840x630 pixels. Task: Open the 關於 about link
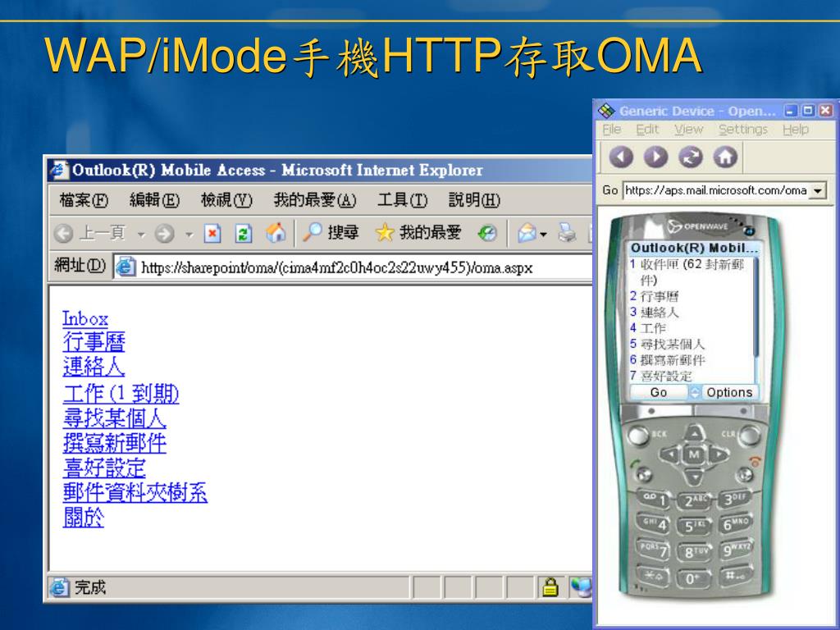pos(83,517)
